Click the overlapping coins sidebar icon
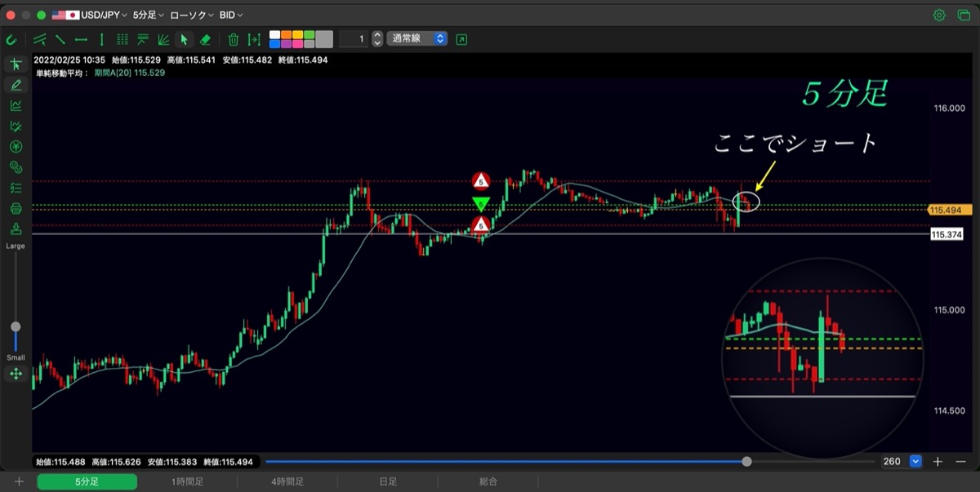Screen dimensions: 980x492 click(x=16, y=167)
